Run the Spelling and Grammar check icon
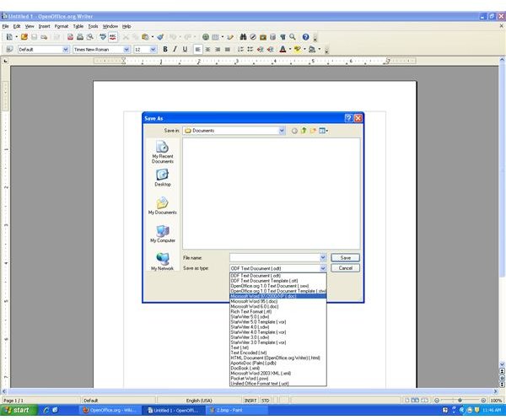Image resolution: width=506 pixels, height=420 pixels. point(103,37)
